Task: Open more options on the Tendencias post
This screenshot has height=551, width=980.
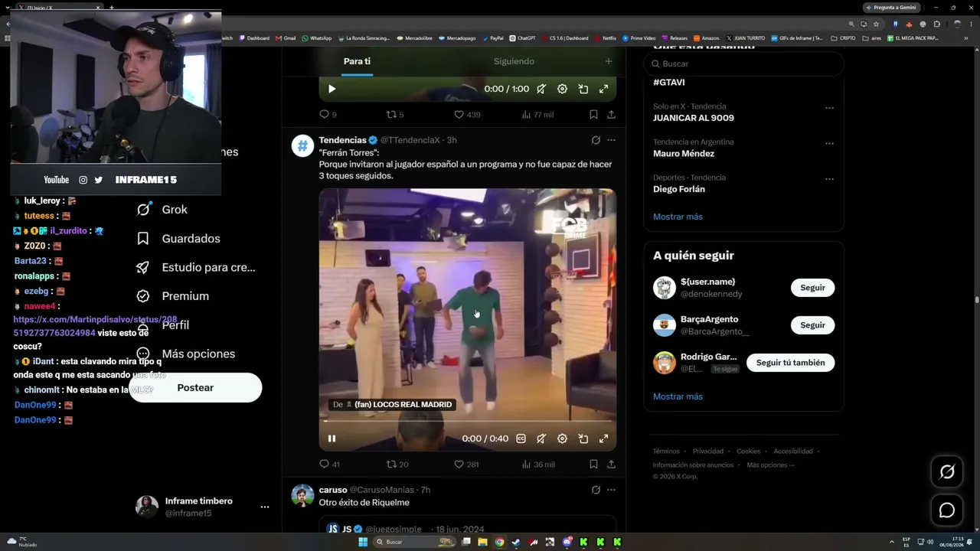Action: pos(611,140)
